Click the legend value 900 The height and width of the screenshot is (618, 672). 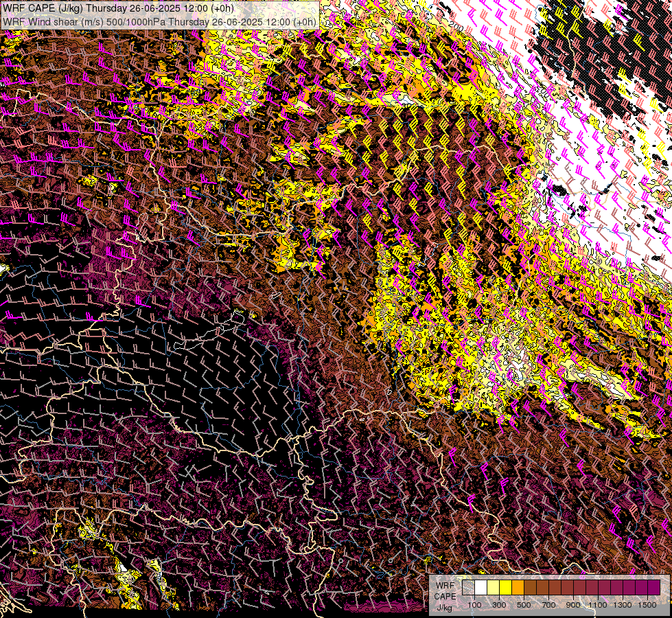pyautogui.click(x=573, y=605)
